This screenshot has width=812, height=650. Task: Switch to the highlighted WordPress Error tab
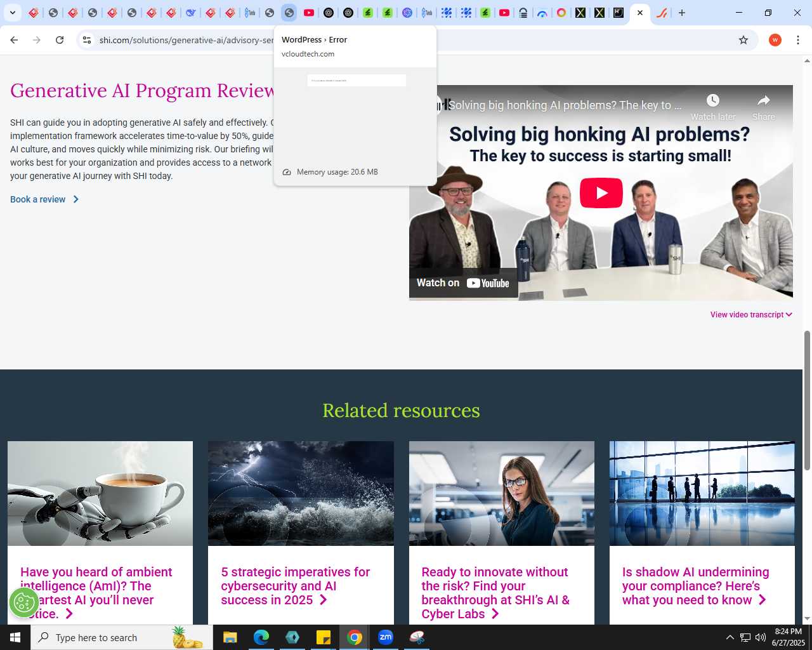pyautogui.click(x=289, y=13)
